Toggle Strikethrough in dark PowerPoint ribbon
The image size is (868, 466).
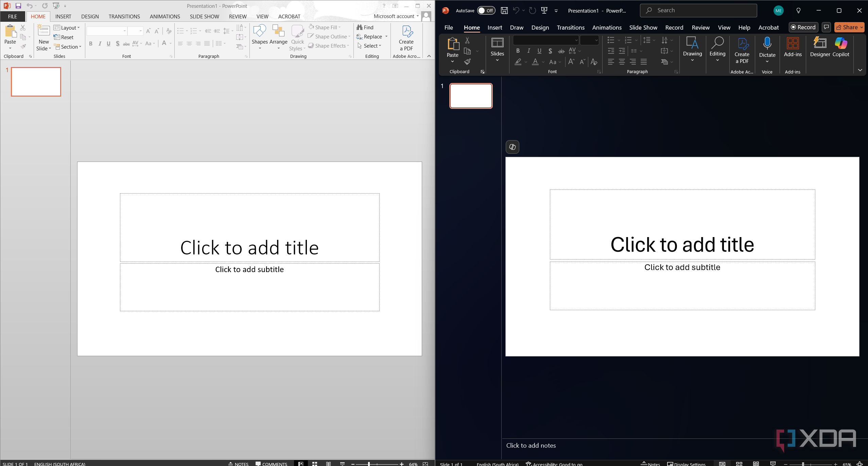561,51
